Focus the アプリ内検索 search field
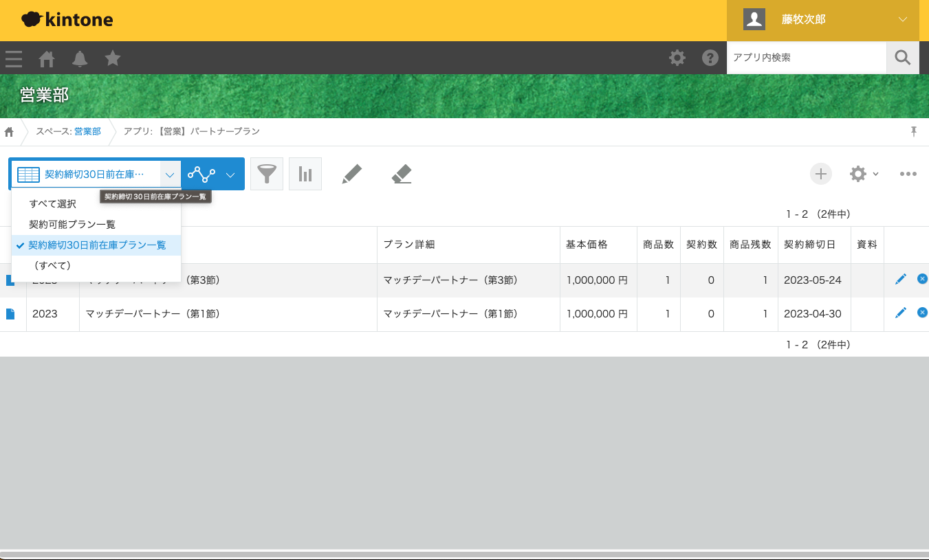929x560 pixels. pyautogui.click(x=806, y=58)
